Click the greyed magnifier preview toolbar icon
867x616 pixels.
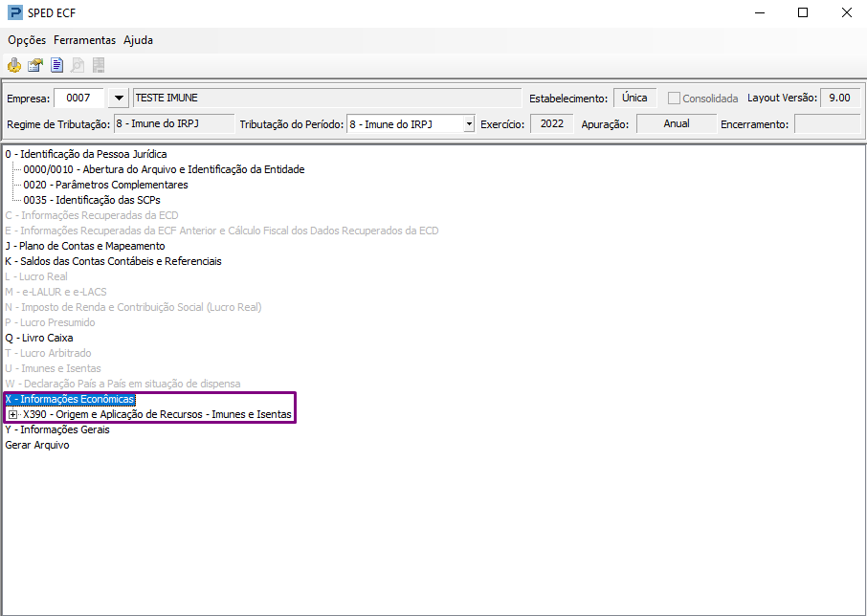pos(78,66)
